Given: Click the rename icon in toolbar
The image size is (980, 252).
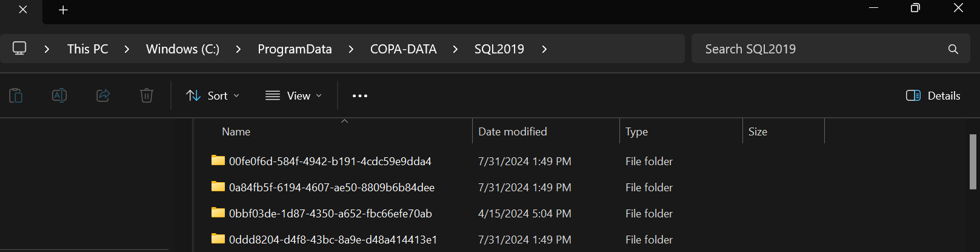Looking at the screenshot, I should click(59, 95).
